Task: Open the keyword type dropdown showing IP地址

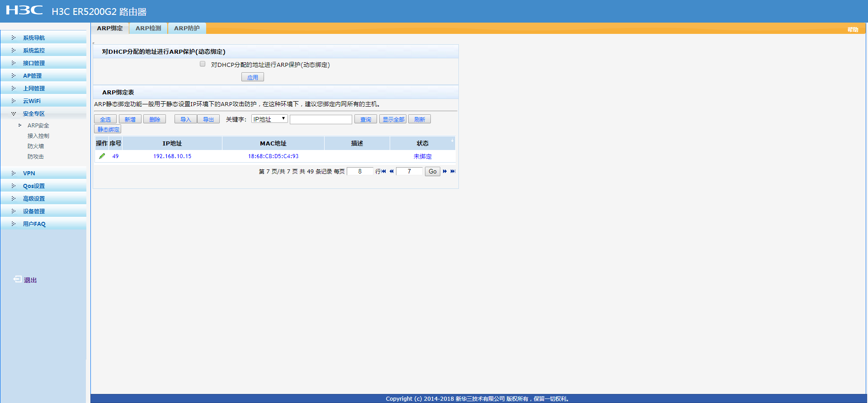Action: (x=269, y=119)
